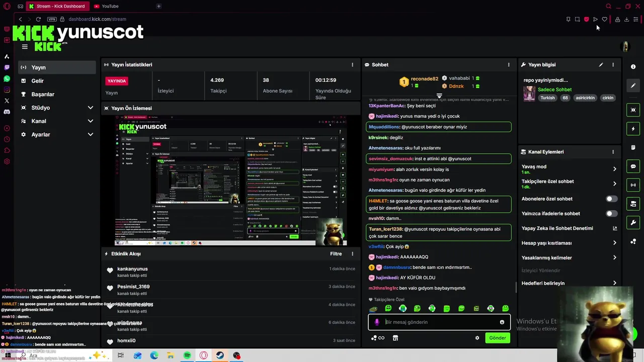Click the asiricirkin stream tag
Image resolution: width=644 pixels, height=362 pixels.
click(585, 98)
